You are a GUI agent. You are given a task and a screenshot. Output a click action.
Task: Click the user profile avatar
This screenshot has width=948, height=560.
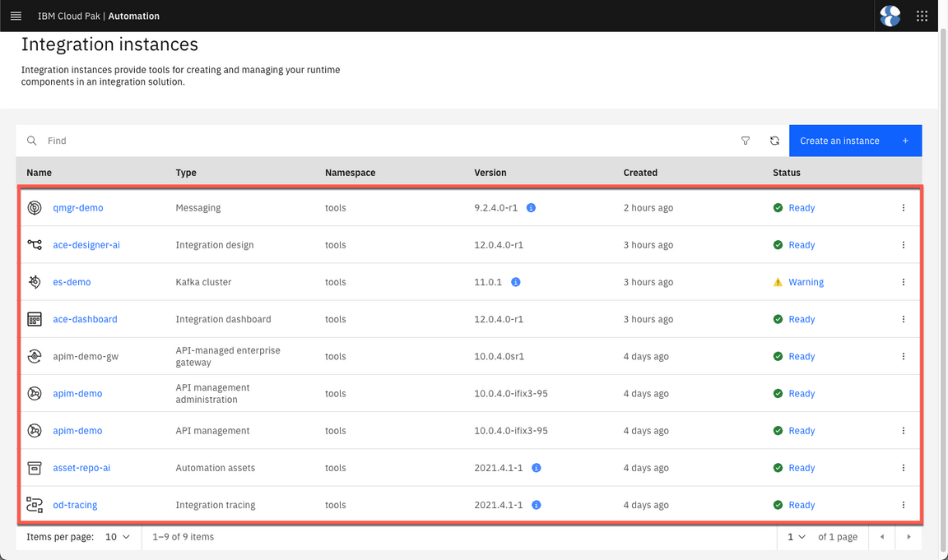[890, 16]
